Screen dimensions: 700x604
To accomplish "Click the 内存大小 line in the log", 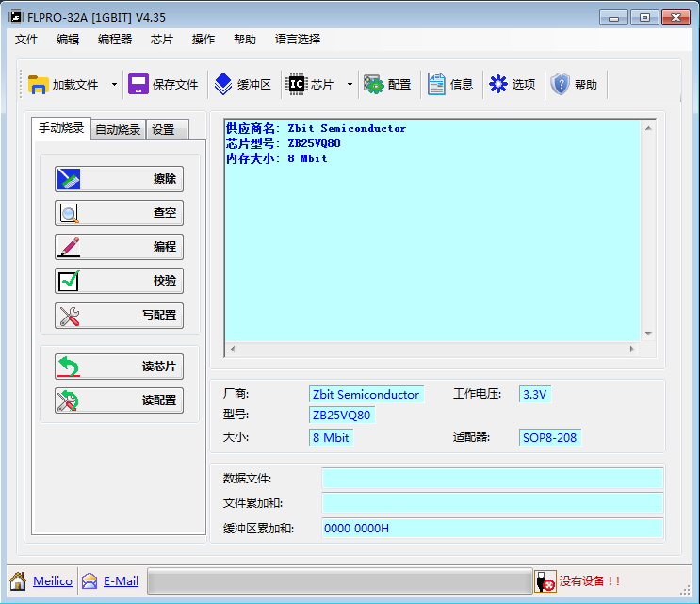I will click(277, 158).
